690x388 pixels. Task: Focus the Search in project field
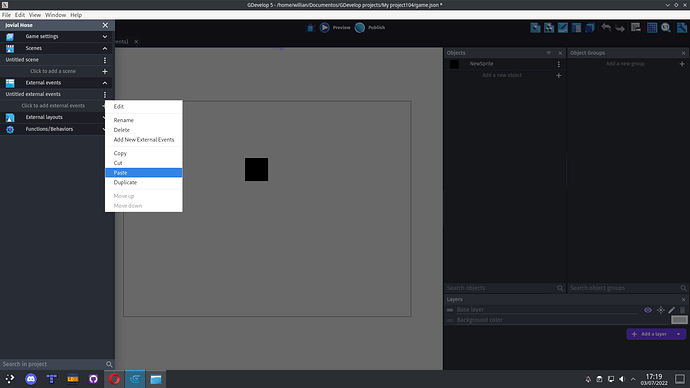pos(53,364)
